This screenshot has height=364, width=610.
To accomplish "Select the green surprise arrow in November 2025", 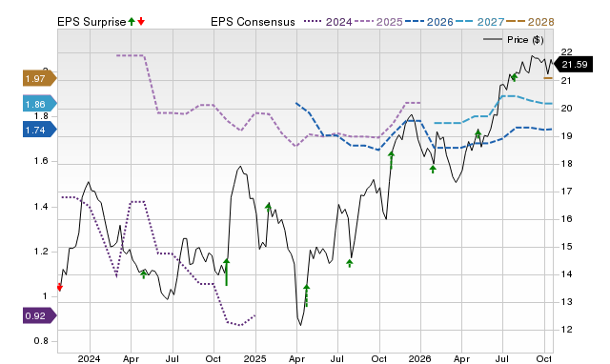I will pyautogui.click(x=392, y=160).
